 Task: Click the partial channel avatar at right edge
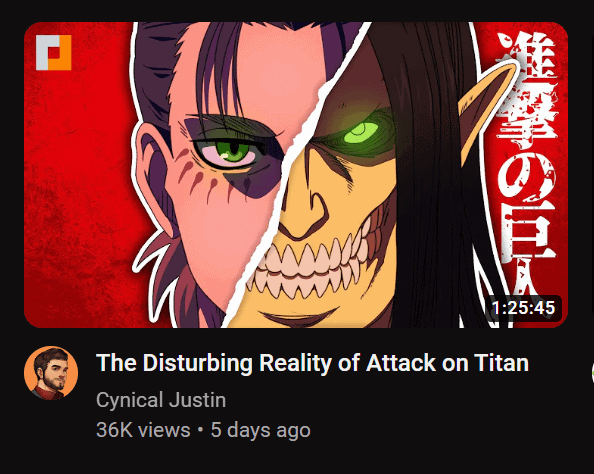592,372
